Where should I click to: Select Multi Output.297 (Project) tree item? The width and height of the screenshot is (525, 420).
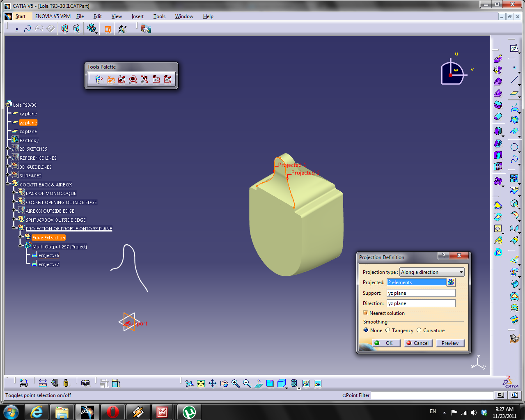click(x=60, y=247)
